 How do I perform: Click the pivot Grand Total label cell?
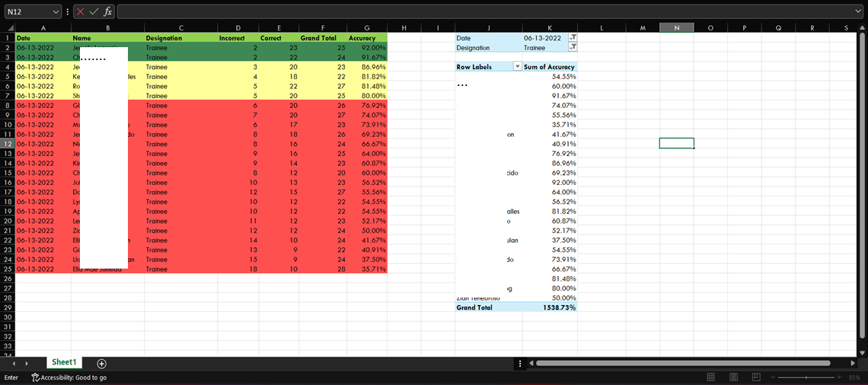(x=489, y=307)
